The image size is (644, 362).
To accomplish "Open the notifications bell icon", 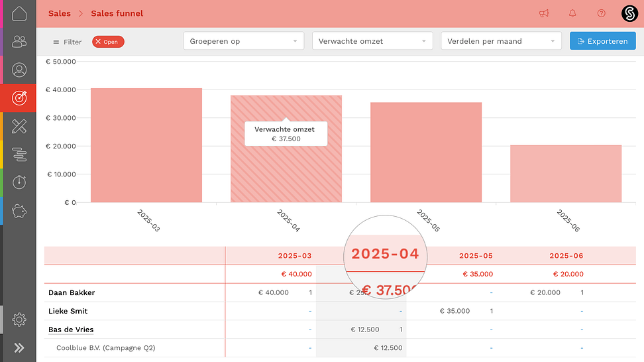I will 572,13.
